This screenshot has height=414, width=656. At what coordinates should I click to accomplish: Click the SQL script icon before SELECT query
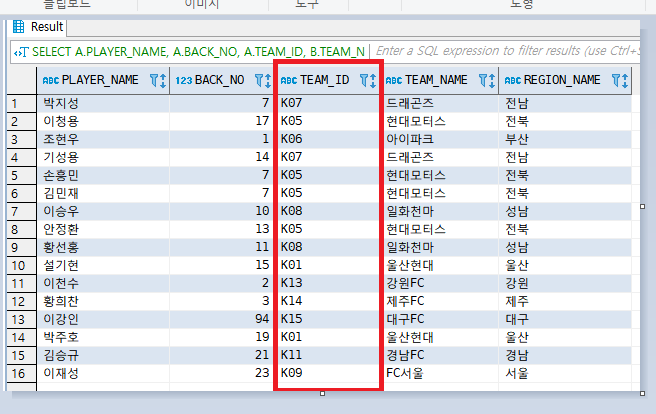(x=21, y=52)
